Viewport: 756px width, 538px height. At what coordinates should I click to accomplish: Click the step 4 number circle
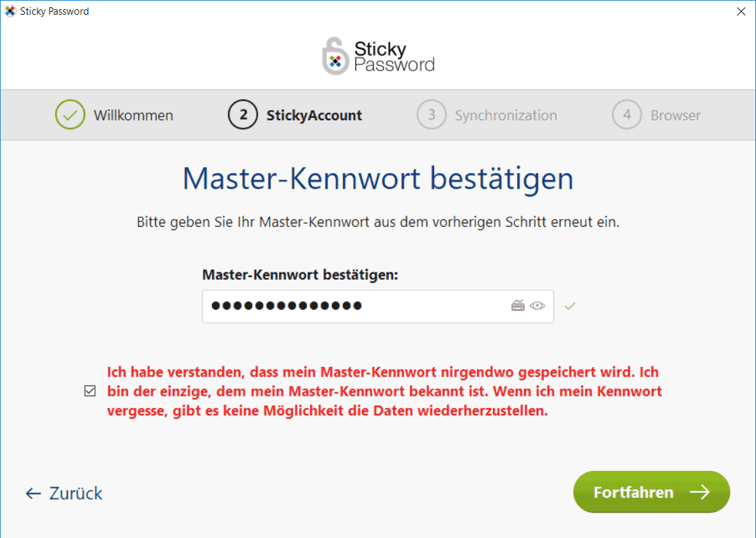(x=627, y=115)
